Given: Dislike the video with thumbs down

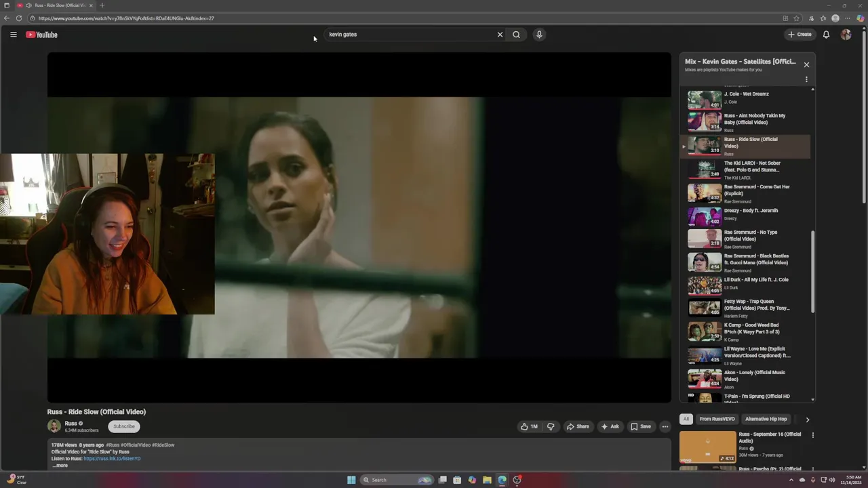Looking at the screenshot, I should tap(551, 426).
